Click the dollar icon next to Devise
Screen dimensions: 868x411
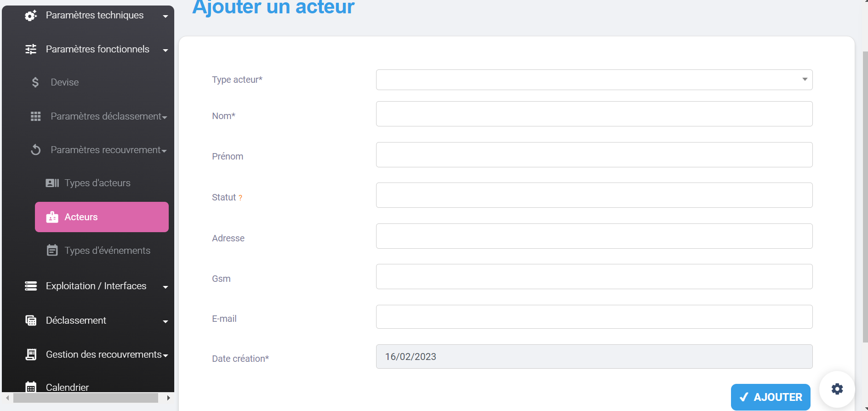pyautogui.click(x=35, y=82)
